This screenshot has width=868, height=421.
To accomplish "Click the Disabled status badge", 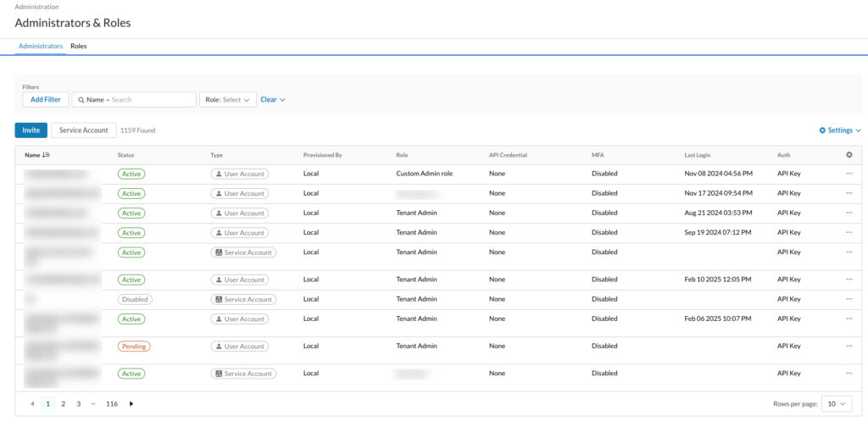I will [x=135, y=299].
